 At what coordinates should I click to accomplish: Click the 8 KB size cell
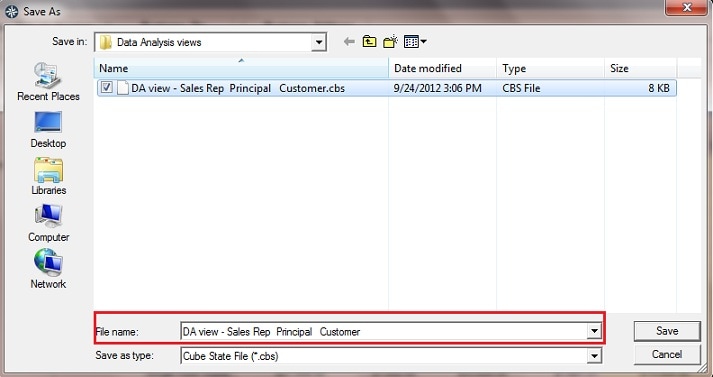coord(659,88)
